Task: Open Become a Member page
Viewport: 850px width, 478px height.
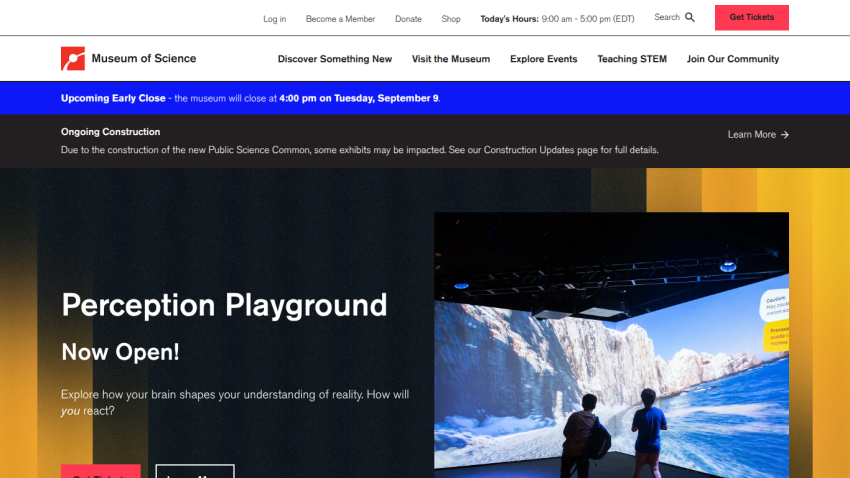Action: point(340,19)
